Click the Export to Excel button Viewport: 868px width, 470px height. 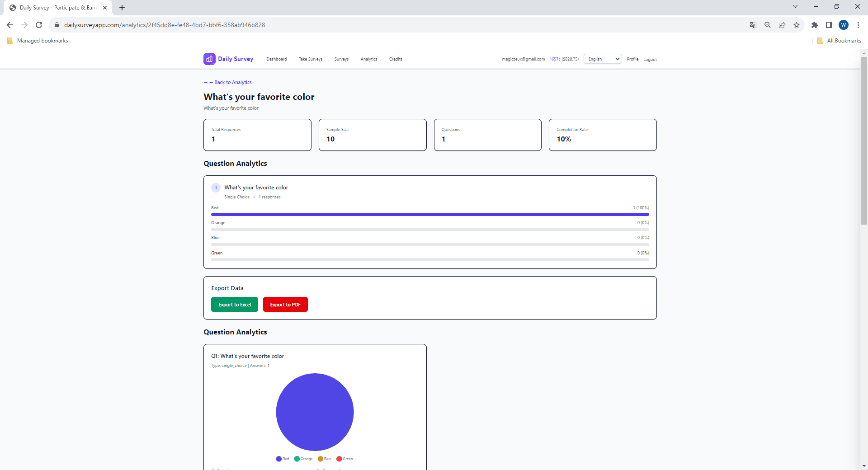point(234,304)
